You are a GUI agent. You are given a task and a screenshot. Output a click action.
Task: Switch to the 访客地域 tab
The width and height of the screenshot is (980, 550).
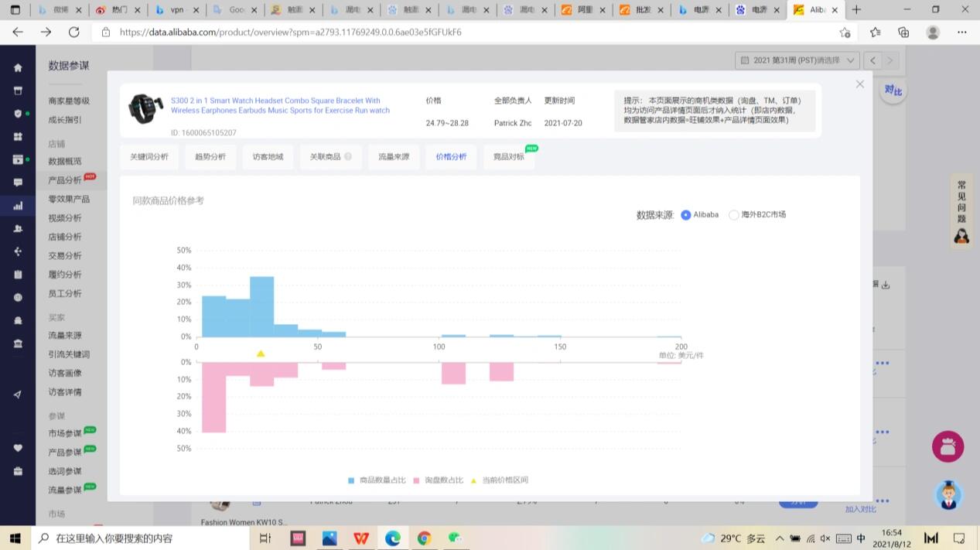(268, 157)
